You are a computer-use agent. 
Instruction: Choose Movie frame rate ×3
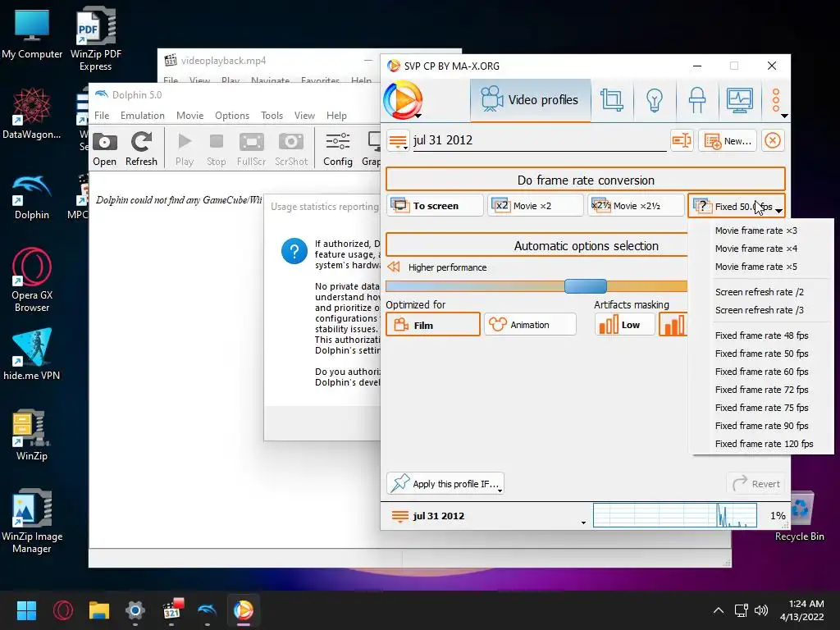point(756,231)
